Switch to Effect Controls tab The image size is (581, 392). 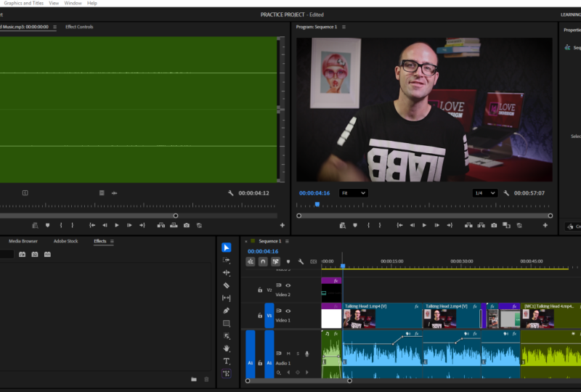[79, 27]
